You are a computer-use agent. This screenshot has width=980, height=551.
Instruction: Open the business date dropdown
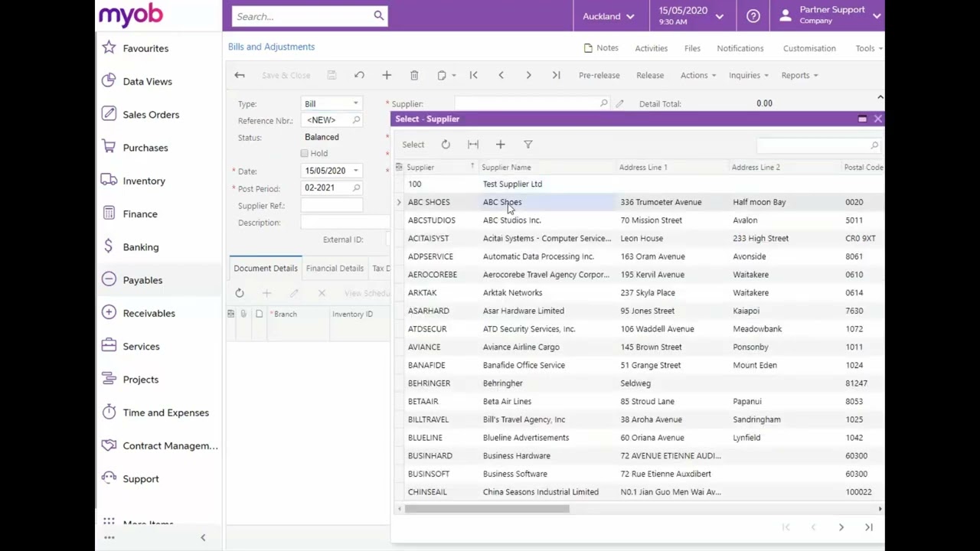tap(691, 15)
